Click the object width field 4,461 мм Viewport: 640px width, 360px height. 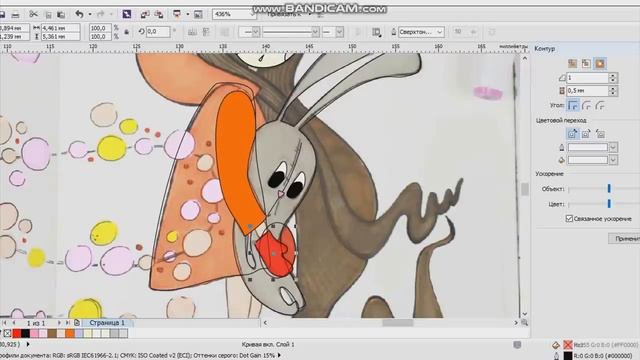click(60, 28)
